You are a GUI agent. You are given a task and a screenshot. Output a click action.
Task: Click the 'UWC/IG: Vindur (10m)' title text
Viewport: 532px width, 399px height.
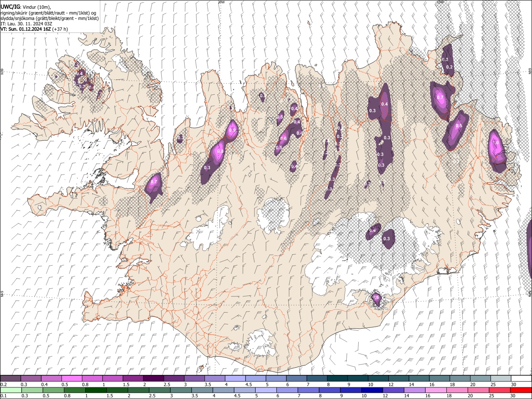pos(26,7)
